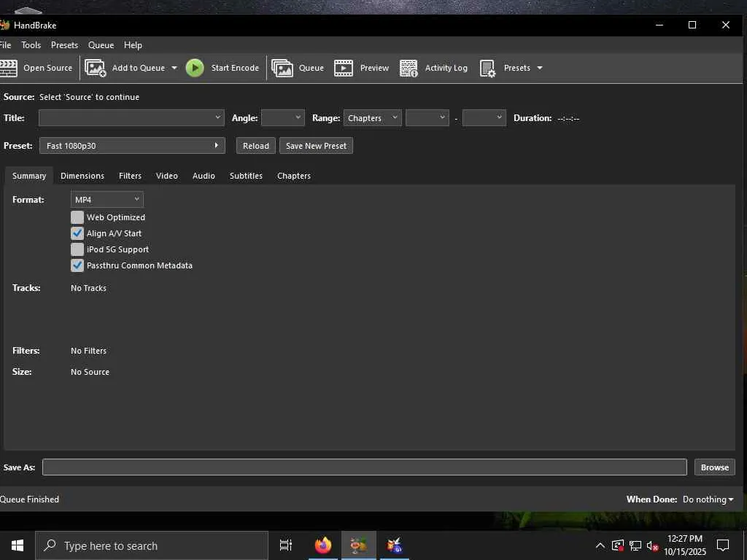Click the third pinned taskbar app icon
Image resolution: width=747 pixels, height=560 pixels.
click(x=395, y=545)
